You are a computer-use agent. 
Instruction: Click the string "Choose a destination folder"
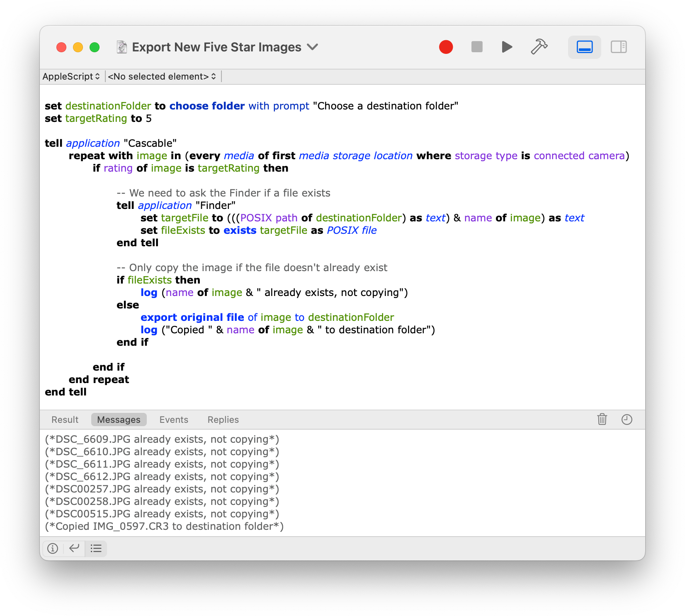pos(386,106)
